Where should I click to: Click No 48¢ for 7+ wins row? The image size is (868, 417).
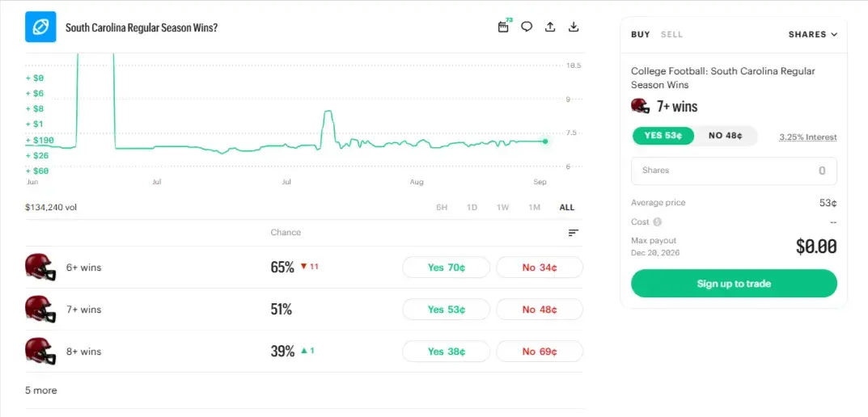click(540, 310)
